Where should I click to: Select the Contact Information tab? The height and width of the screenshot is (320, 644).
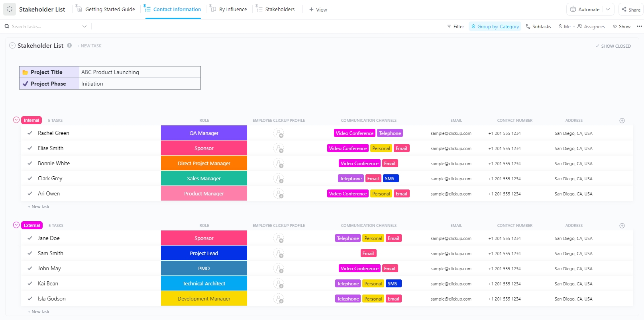coord(173,9)
